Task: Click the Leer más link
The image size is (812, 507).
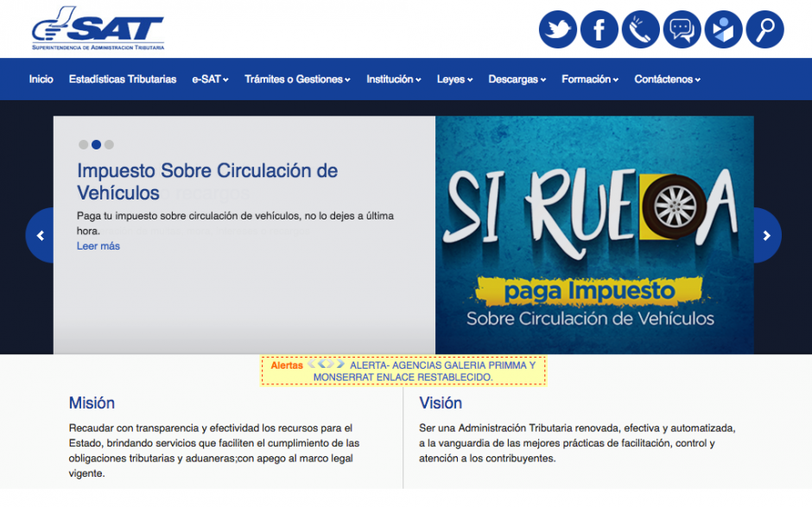Action: point(98,246)
